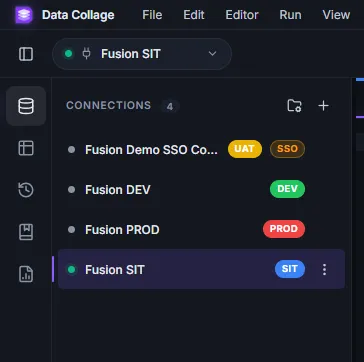364x362 pixels.
Task: Click the gray status dot beside Fusion PROD
Action: [x=71, y=229]
